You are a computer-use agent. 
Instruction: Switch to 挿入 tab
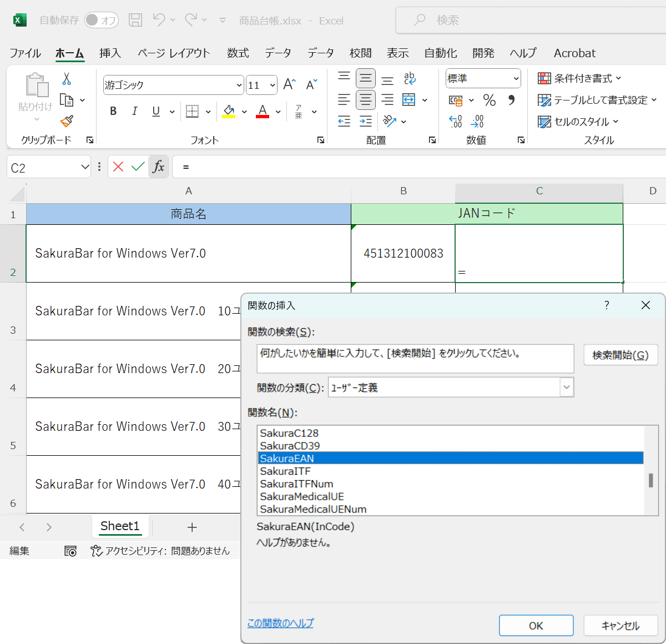pyautogui.click(x=110, y=53)
